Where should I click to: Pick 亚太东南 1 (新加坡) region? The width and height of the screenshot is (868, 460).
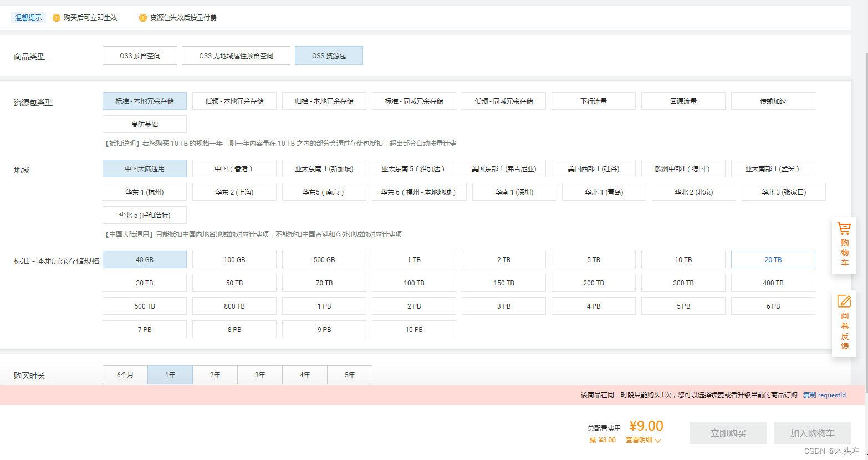pos(324,168)
